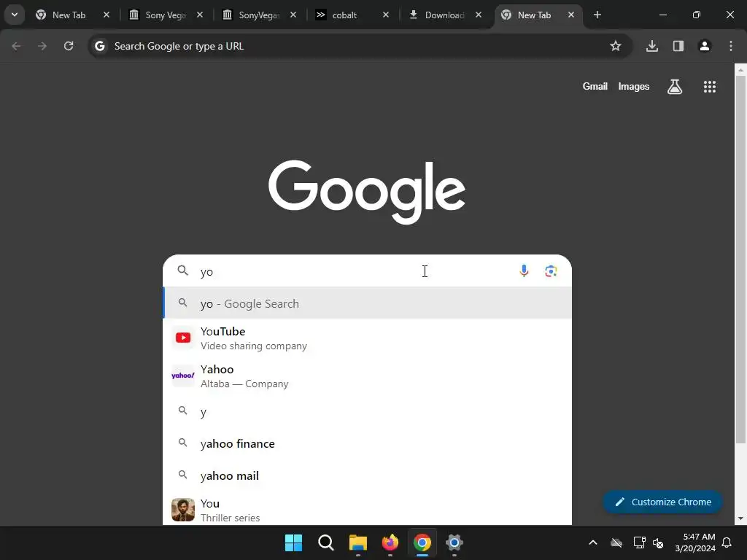Viewport: 747px width, 560px height.
Task: Close the active New Tab
Action: pos(570,15)
